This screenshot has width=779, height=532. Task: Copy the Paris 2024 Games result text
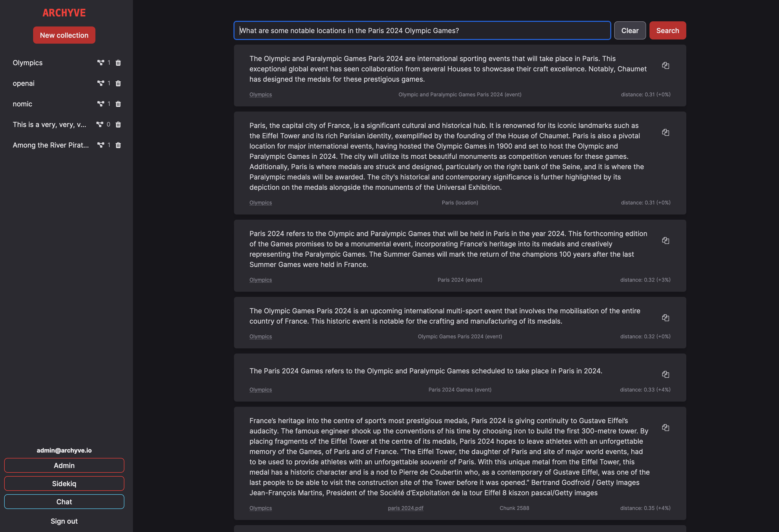click(x=665, y=375)
